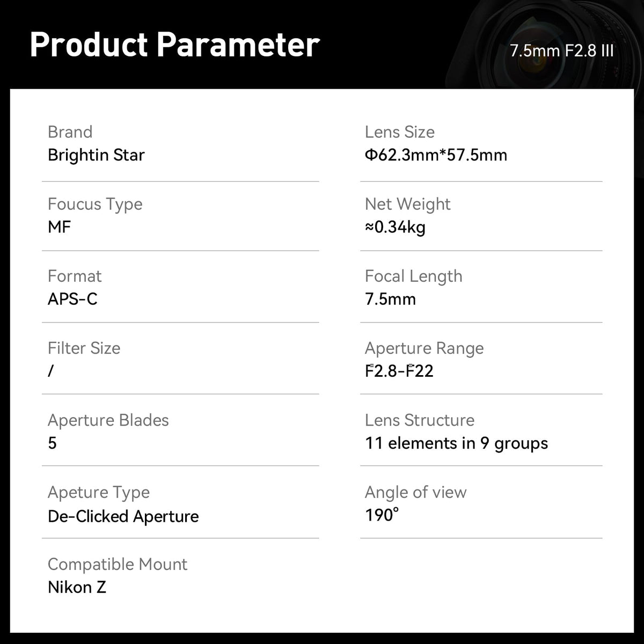644x644 pixels.
Task: Select the De-Clicked Aperture text
Action: (x=123, y=516)
